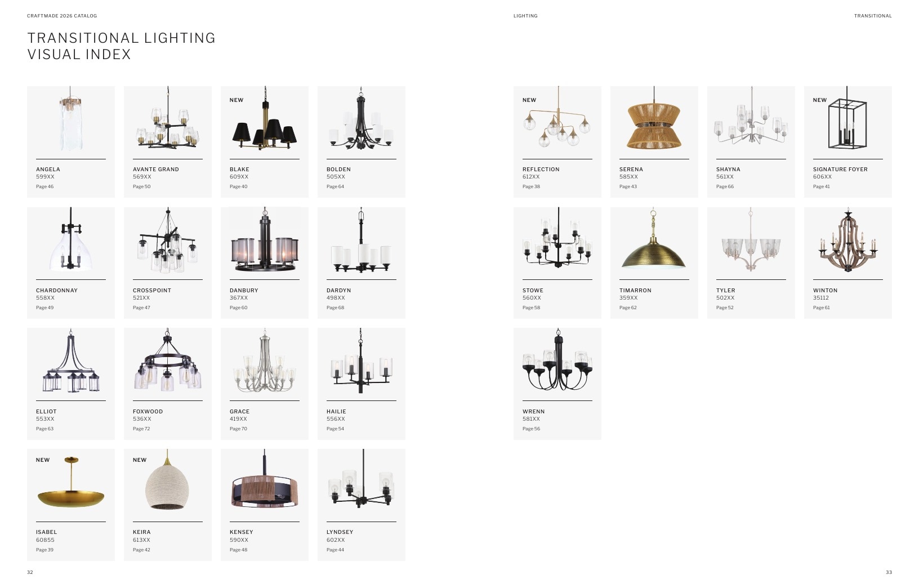Follow the Page 38 link under Reflection
The image size is (919, 588).
[x=531, y=186]
